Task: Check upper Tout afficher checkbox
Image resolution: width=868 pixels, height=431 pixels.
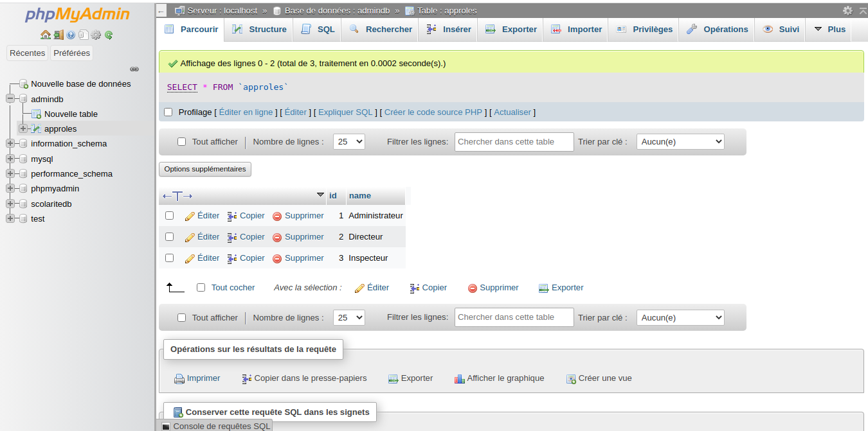Action: 182,142
